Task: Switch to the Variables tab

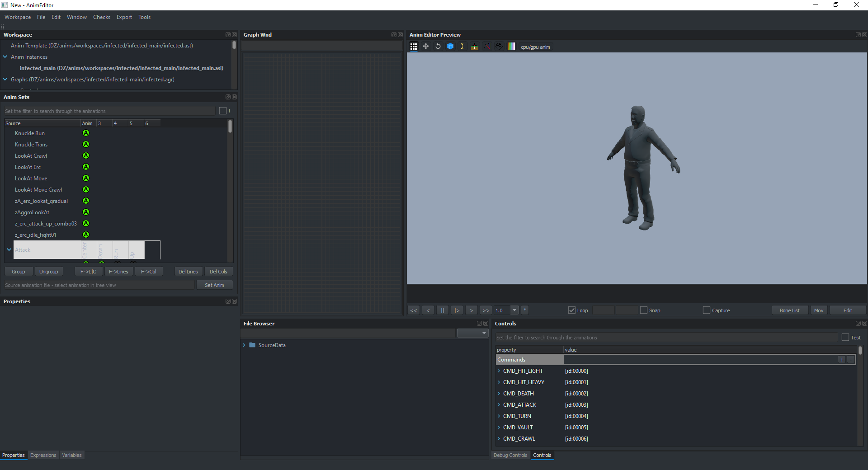Action: point(72,455)
